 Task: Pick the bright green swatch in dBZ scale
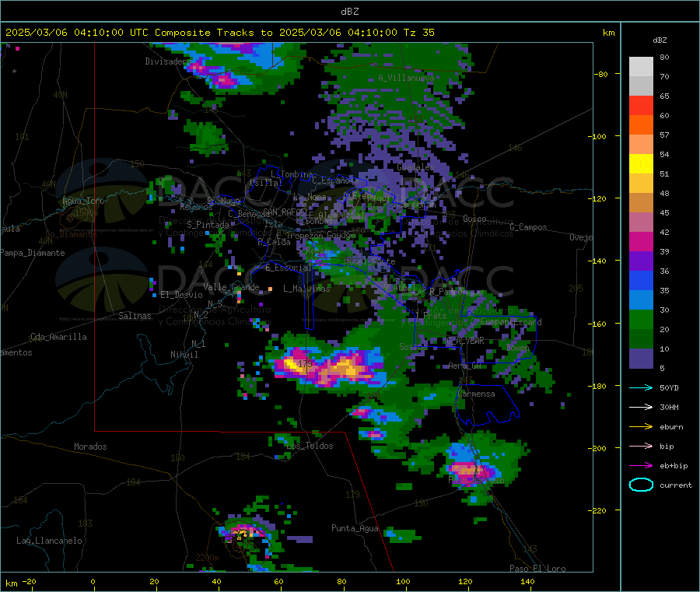coord(641,319)
